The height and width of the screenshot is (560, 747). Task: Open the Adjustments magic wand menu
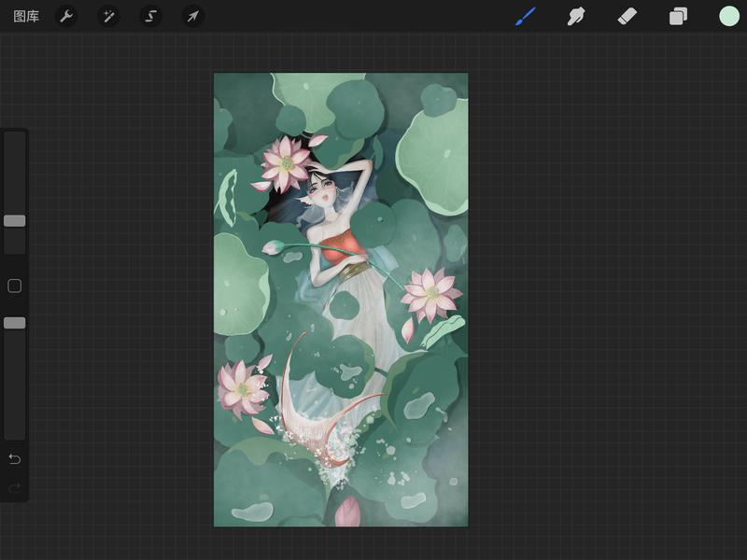108,16
